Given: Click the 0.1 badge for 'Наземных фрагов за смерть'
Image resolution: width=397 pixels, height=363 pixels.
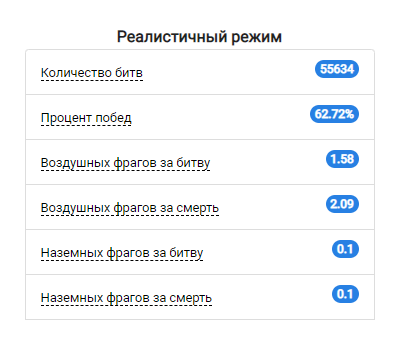Looking at the screenshot, I should pyautogui.click(x=345, y=294).
